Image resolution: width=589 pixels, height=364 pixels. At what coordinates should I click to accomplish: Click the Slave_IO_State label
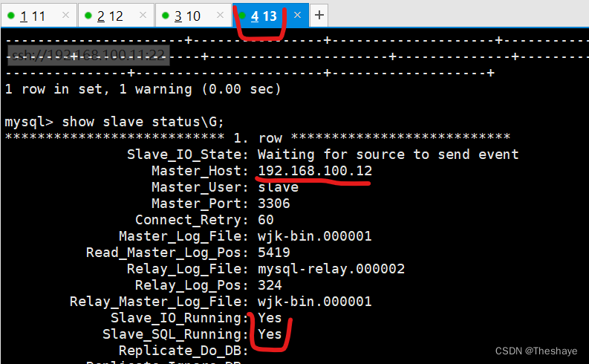coord(187,155)
